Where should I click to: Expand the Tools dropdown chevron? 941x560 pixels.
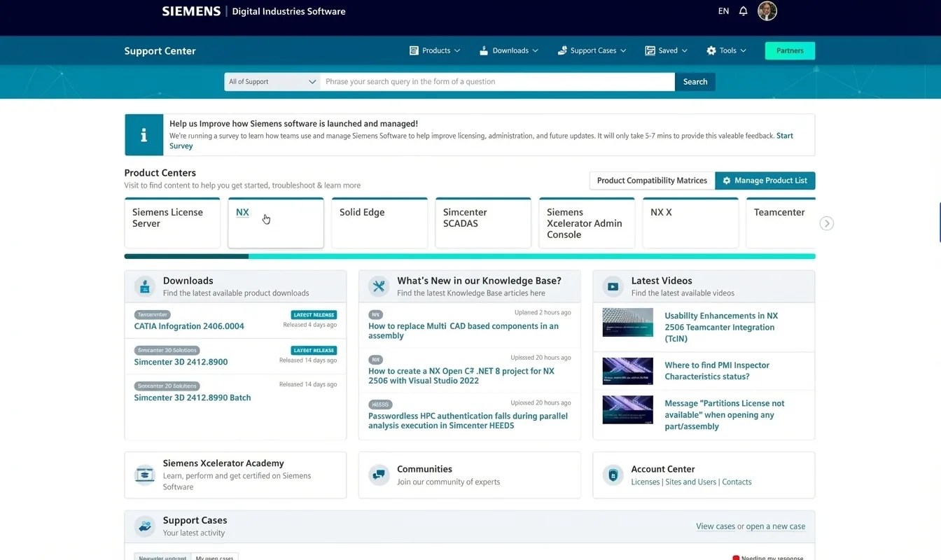tap(744, 50)
